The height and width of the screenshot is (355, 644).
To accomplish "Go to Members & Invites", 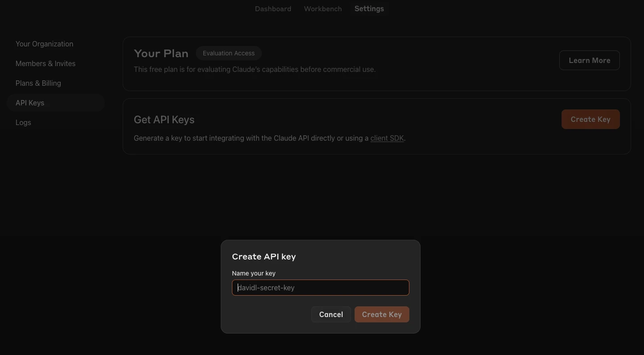I will [45, 63].
